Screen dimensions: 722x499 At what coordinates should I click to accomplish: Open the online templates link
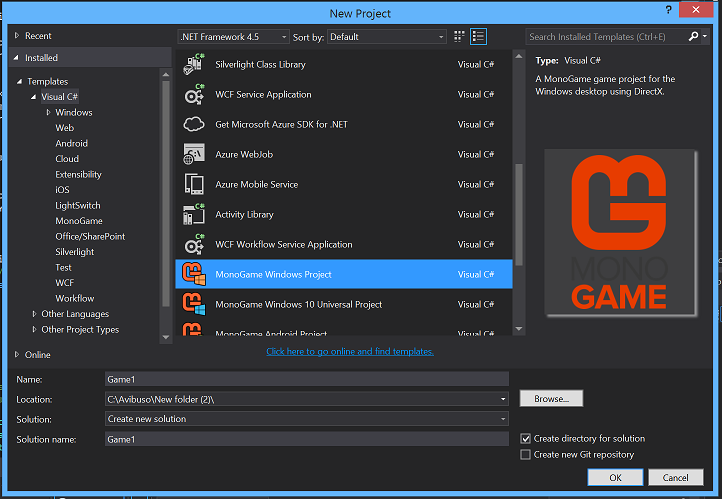(350, 352)
